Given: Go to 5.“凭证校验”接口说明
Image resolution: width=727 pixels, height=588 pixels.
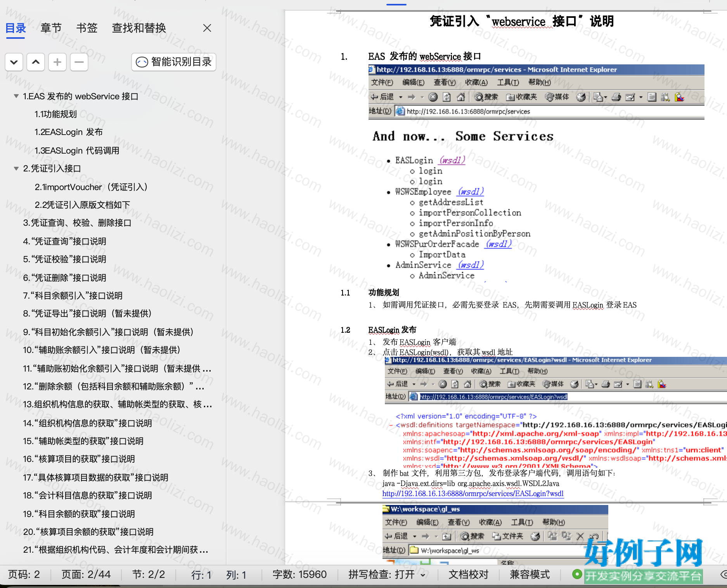Looking at the screenshot, I should pos(65,259).
